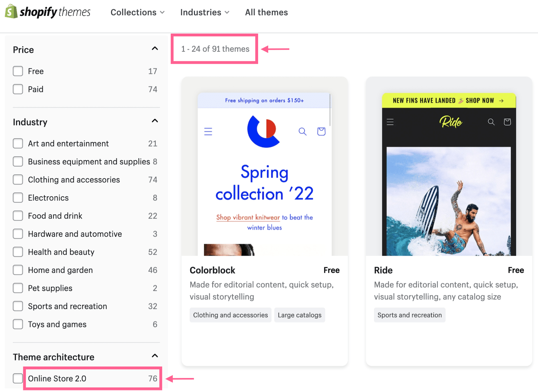Collapse the Industry filter section

tap(155, 121)
